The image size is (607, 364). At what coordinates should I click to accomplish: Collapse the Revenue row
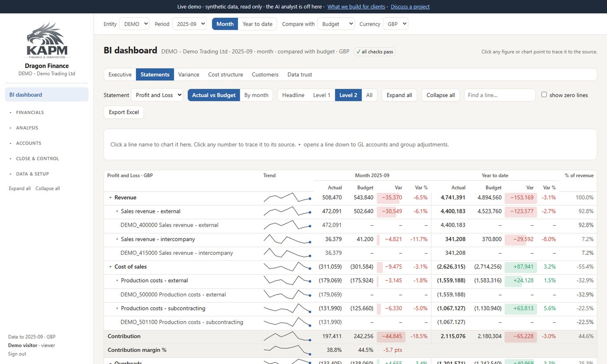coord(111,198)
